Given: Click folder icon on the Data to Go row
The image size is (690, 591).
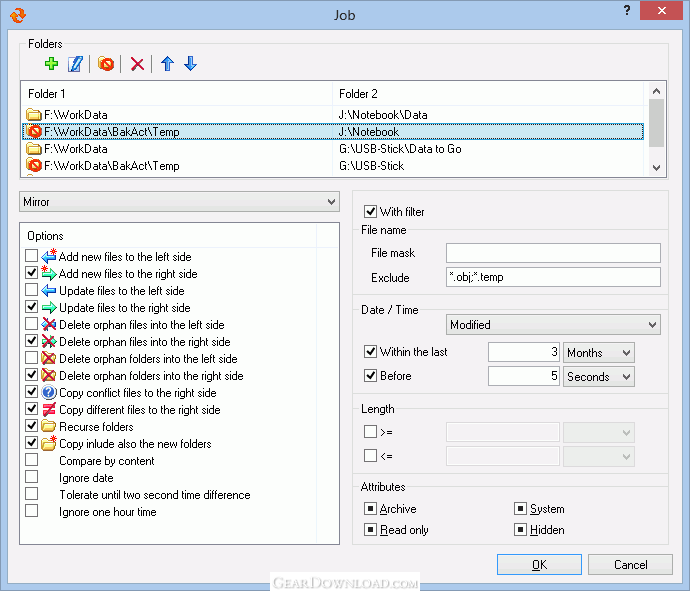Looking at the screenshot, I should coord(33,149).
